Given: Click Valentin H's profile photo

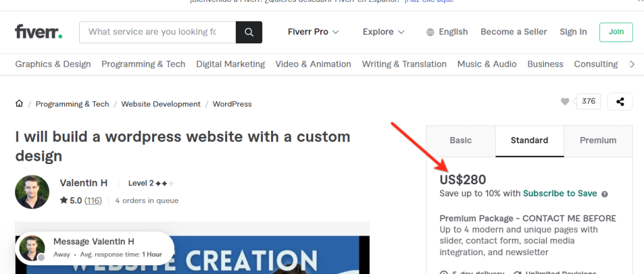Looking at the screenshot, I should click(32, 192).
